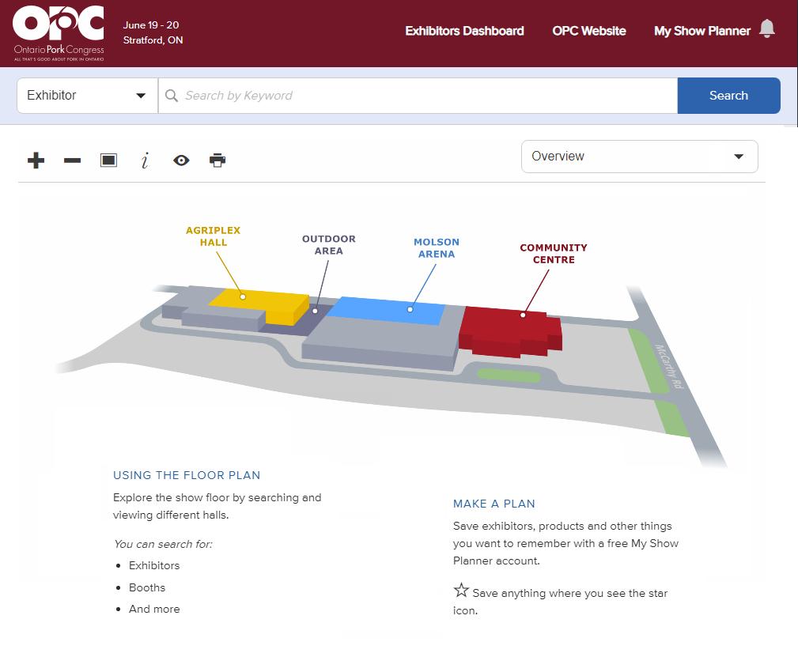Open notifications bell icon
Image resolution: width=798 pixels, height=672 pixels.
point(767,28)
